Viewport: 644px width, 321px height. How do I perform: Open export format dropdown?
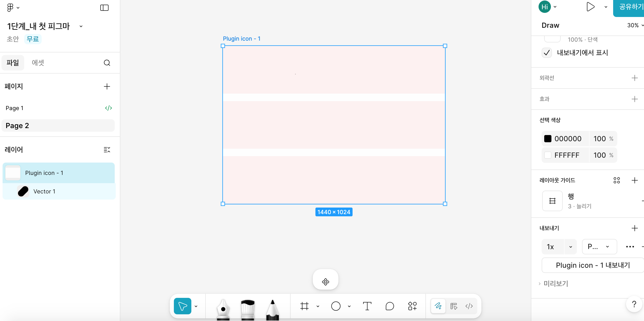[599, 247]
